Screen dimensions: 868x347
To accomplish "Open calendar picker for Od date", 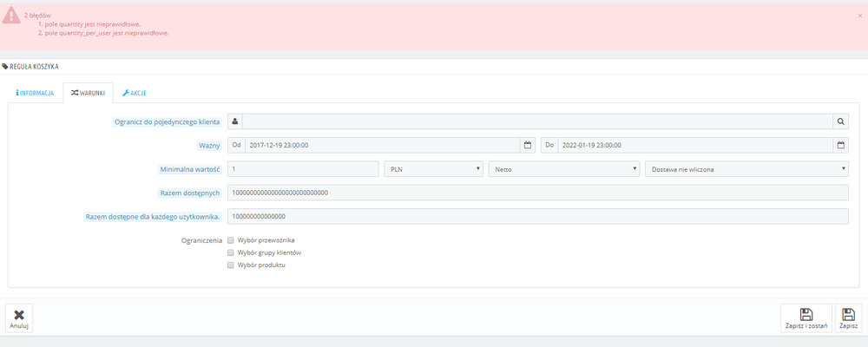I will pyautogui.click(x=528, y=145).
